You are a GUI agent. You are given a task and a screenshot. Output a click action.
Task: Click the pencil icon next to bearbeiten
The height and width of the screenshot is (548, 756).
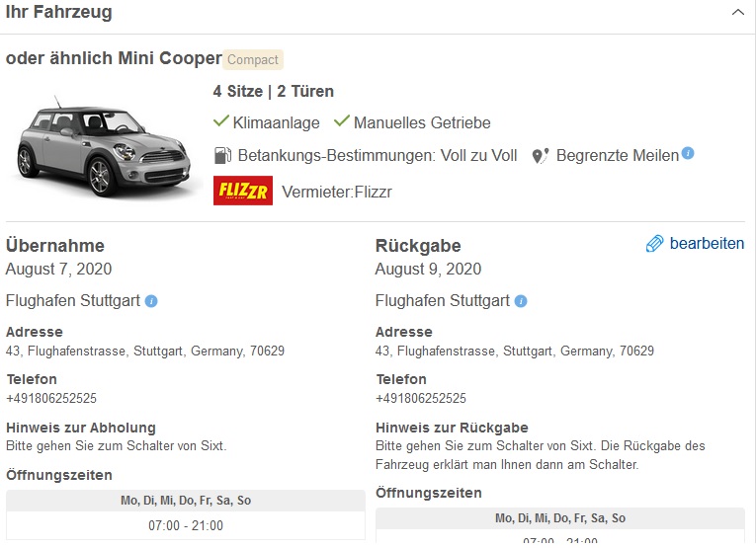point(654,244)
